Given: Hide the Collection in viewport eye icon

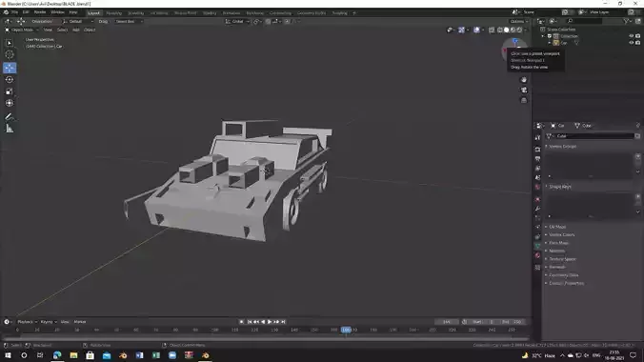Looking at the screenshot, I should coord(632,36).
